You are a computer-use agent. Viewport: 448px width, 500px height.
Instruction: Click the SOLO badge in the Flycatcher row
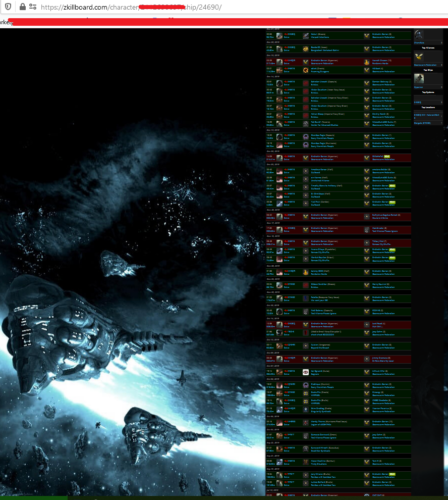(392, 249)
